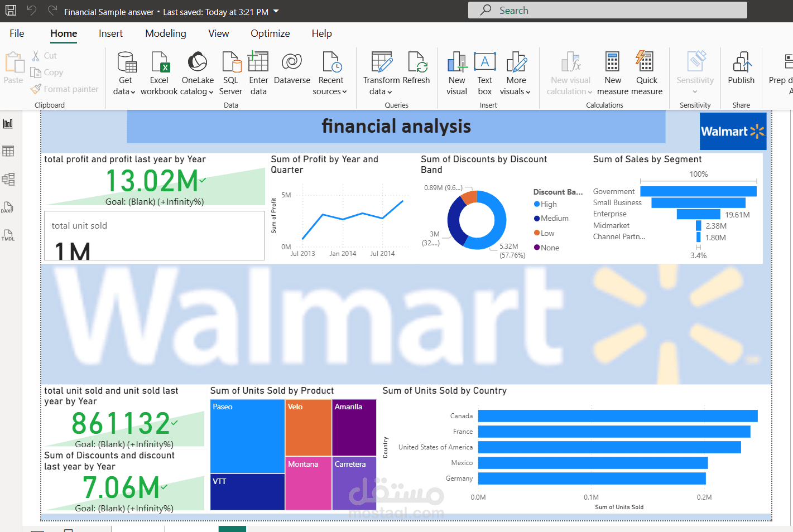Screen dimensions: 793x532
Task: Click the Undo arrow in title bar
Action: tap(31, 11)
